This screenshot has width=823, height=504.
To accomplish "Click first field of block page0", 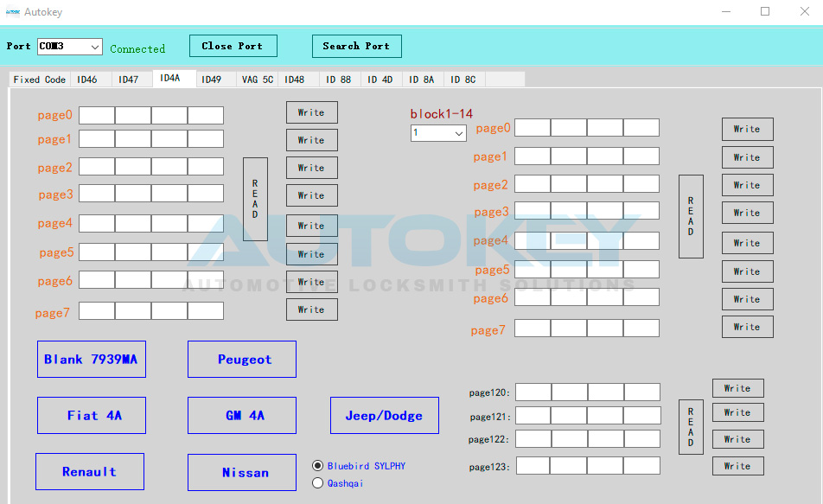I will (533, 128).
